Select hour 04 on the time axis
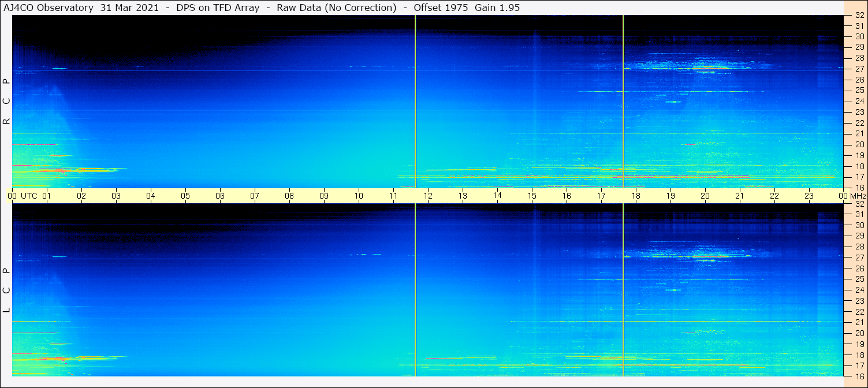Image resolution: width=868 pixels, height=388 pixels. point(151,196)
